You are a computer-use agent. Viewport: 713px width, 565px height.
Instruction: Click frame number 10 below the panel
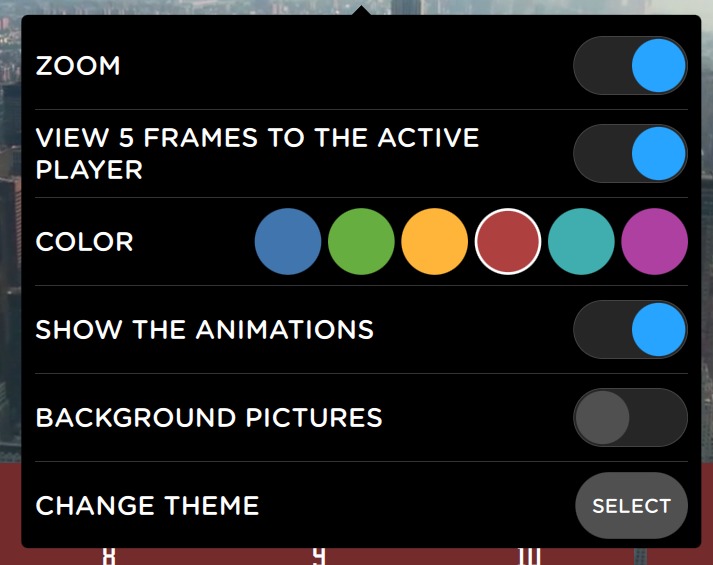coord(530,556)
